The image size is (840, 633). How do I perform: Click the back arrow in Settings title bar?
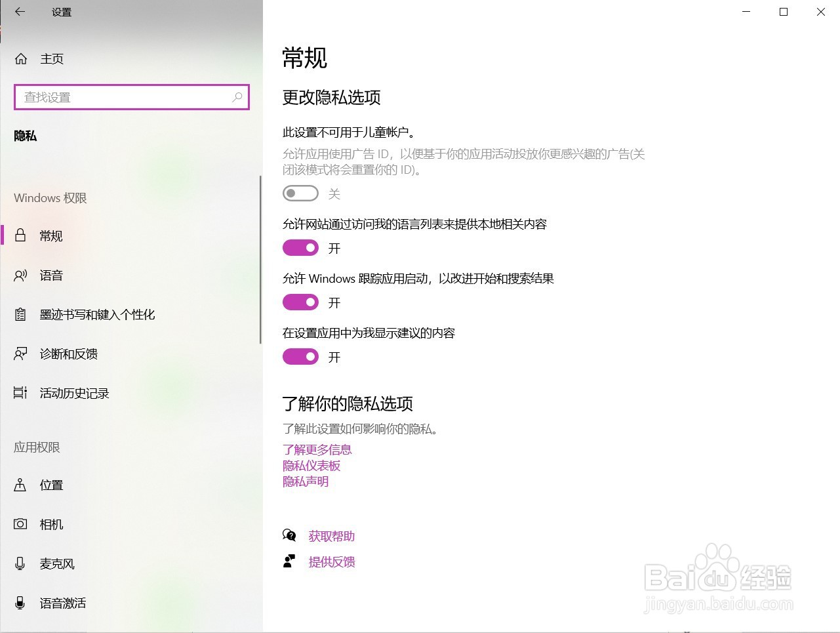click(20, 12)
